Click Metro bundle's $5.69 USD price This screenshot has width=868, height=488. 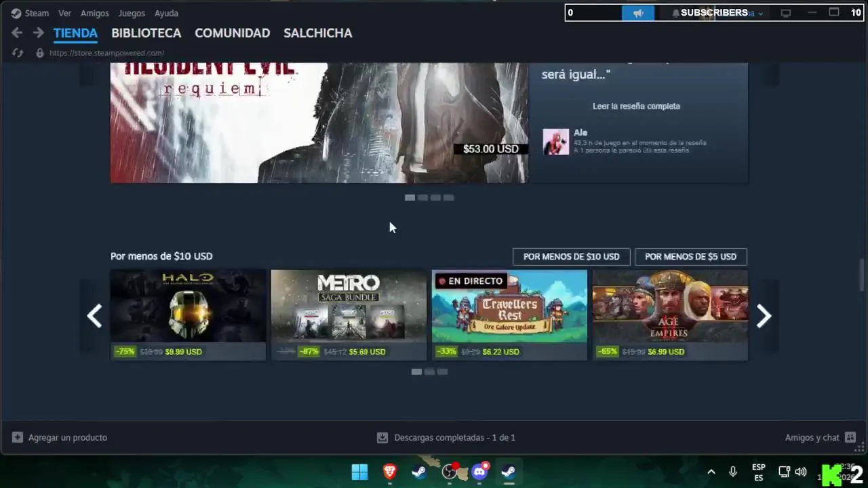coord(367,352)
